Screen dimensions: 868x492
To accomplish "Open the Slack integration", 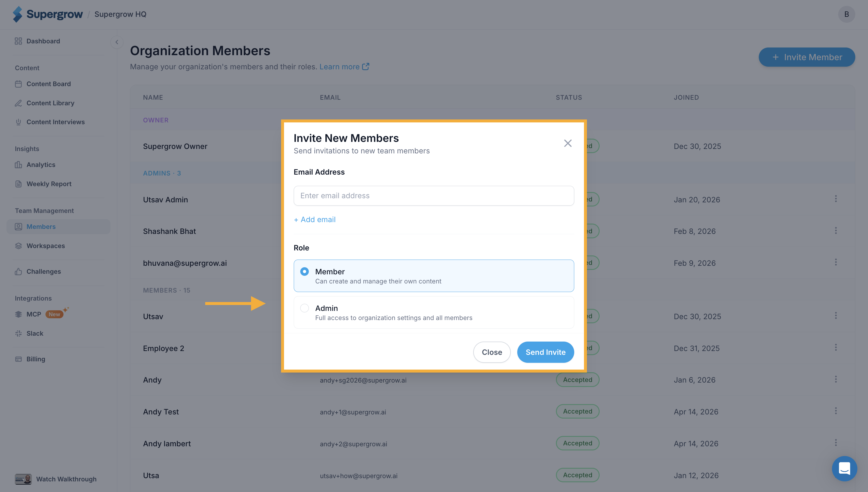I will (29, 334).
